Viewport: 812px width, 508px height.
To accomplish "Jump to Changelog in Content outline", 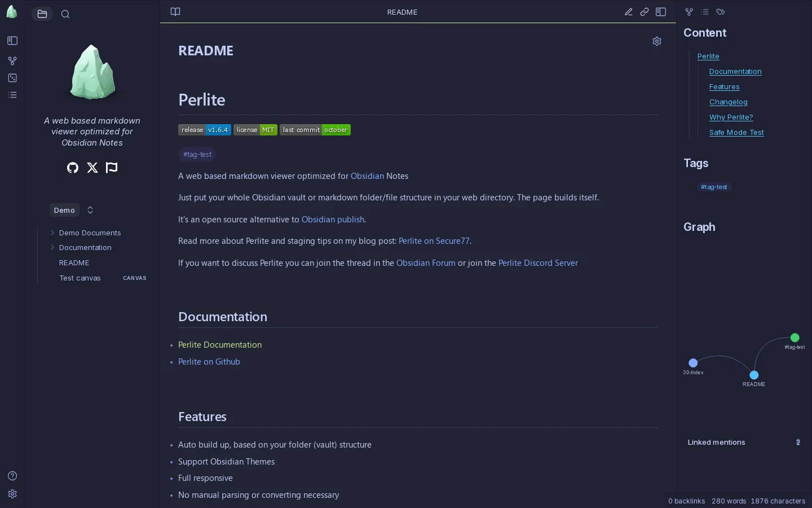I will [728, 102].
